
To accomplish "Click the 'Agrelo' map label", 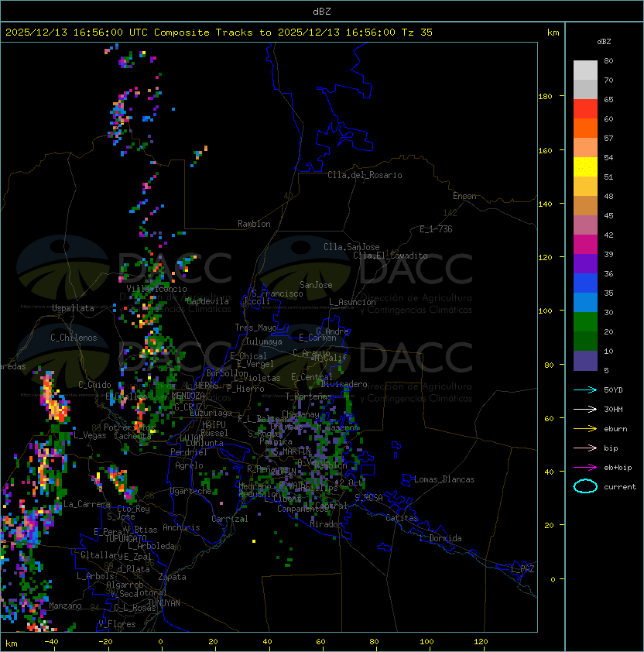I will tap(189, 465).
